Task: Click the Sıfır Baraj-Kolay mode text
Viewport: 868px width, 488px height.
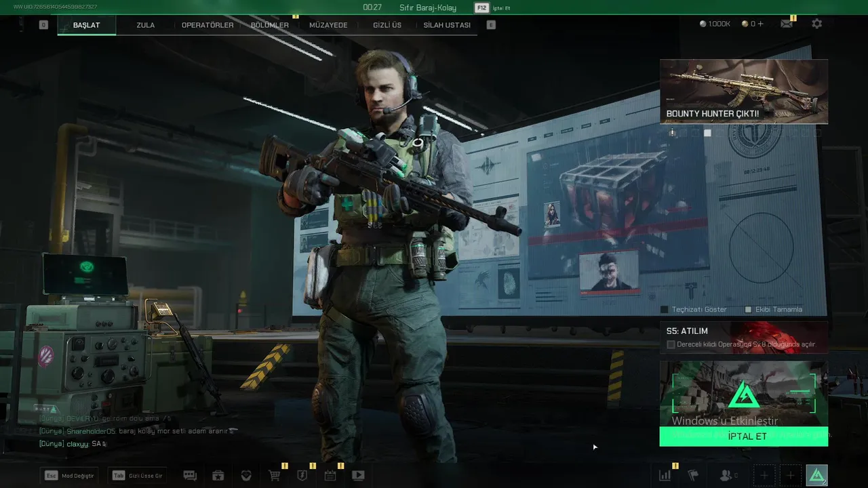Action: tap(428, 7)
